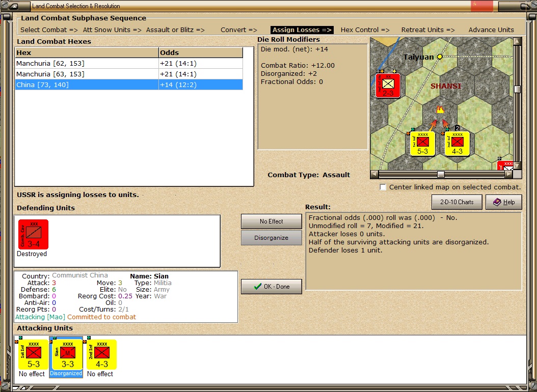Screen dimensions: 537x392
Task: Click the map vertical scrollbar thumb
Action: click(x=517, y=89)
